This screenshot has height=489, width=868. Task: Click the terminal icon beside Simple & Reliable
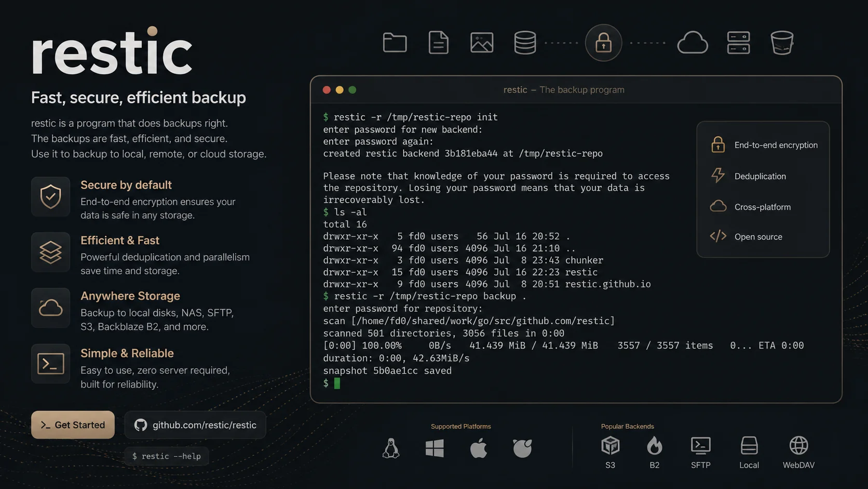tap(50, 364)
